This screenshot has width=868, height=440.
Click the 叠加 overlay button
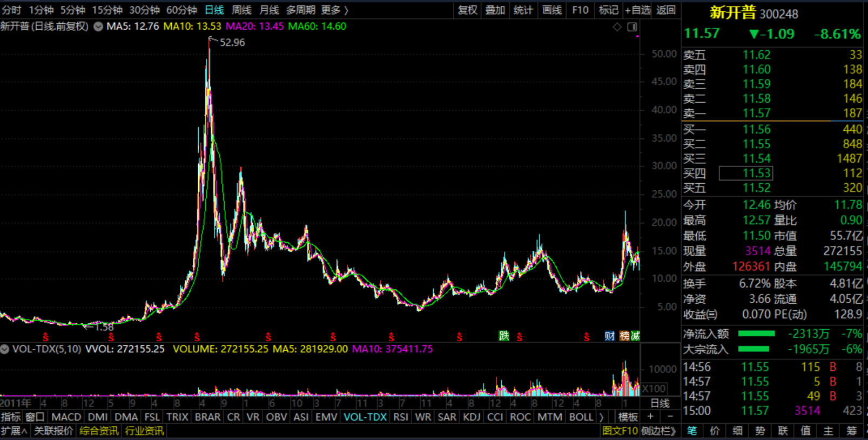[495, 10]
